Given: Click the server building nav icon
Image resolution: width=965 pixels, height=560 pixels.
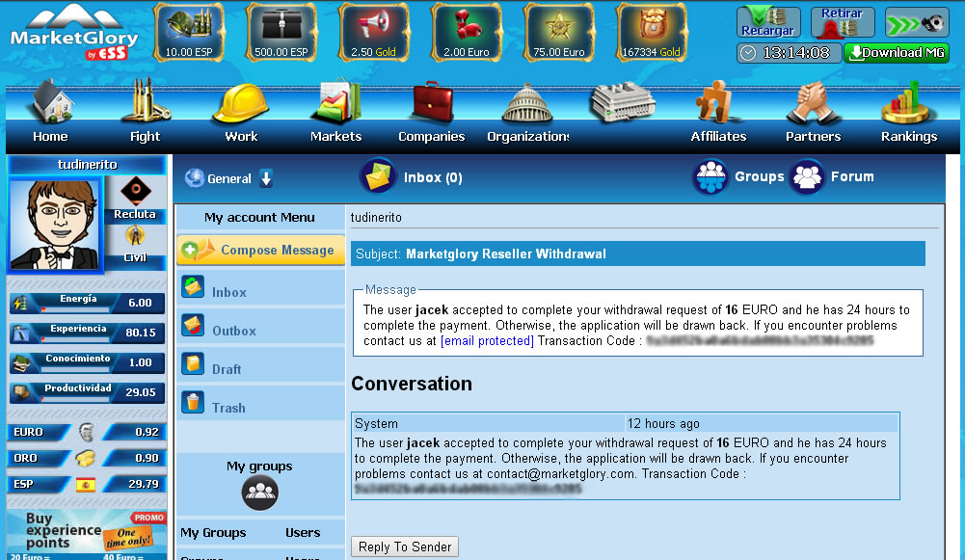Looking at the screenshot, I should 622,102.
